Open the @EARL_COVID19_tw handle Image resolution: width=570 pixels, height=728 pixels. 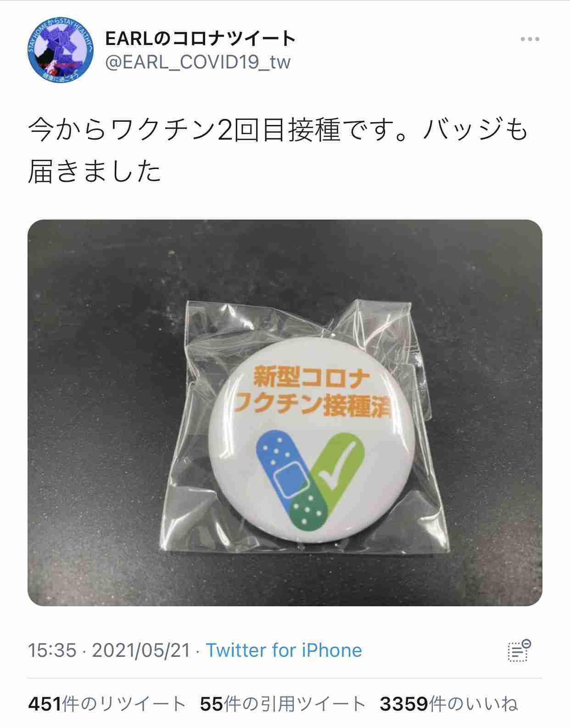tap(198, 62)
